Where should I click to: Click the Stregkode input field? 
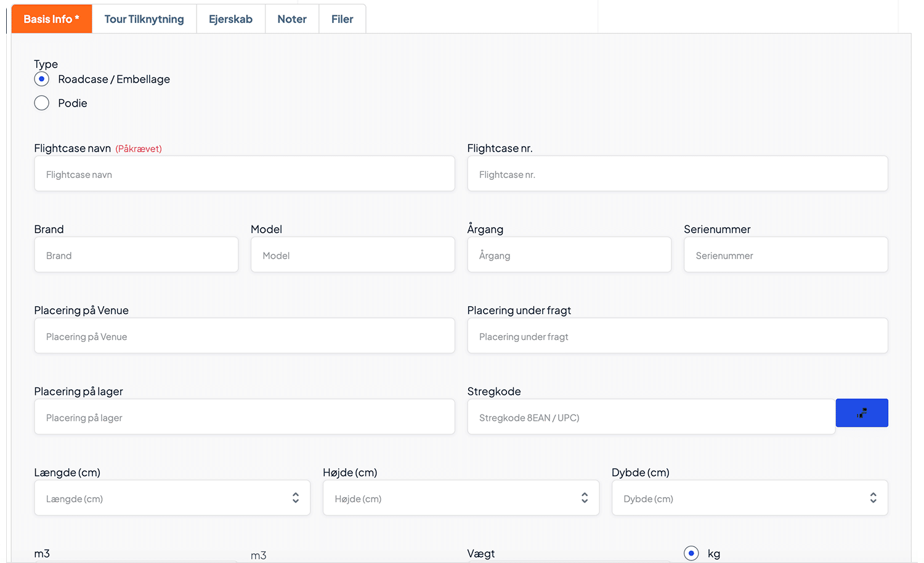650,418
